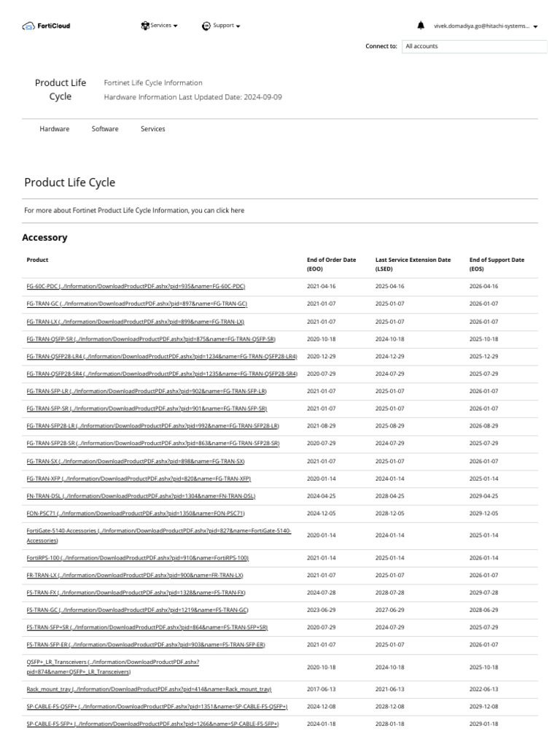
Task: Switch to the Software tab
Action: click(x=105, y=129)
